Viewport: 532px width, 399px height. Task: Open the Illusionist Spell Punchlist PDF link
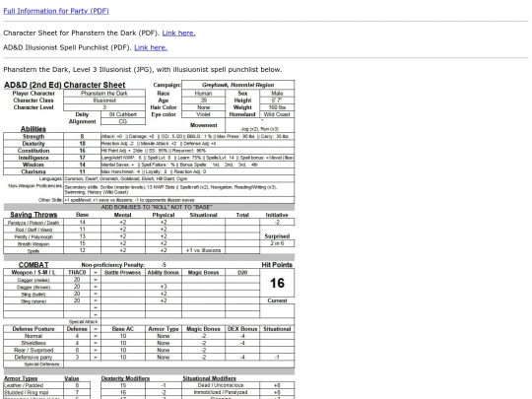point(151,47)
